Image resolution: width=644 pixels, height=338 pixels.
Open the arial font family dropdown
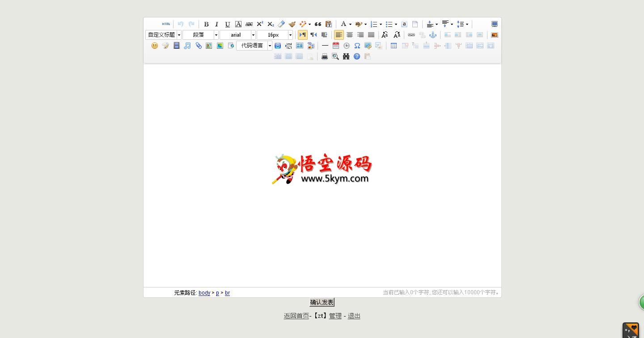(x=237, y=35)
